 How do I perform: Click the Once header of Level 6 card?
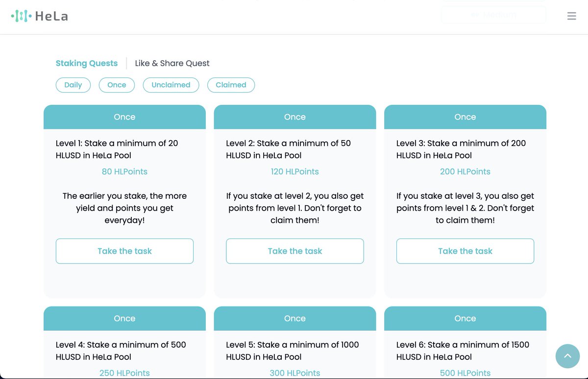(465, 318)
